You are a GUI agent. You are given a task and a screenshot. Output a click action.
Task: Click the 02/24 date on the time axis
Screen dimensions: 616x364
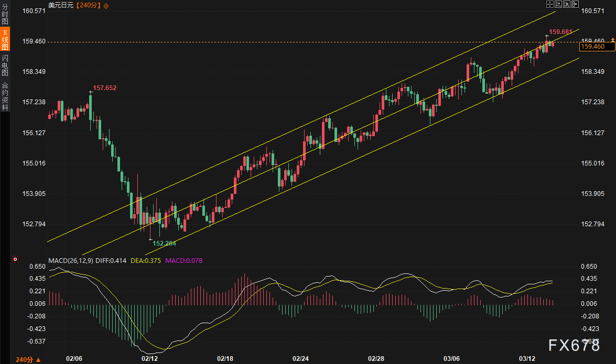300,359
